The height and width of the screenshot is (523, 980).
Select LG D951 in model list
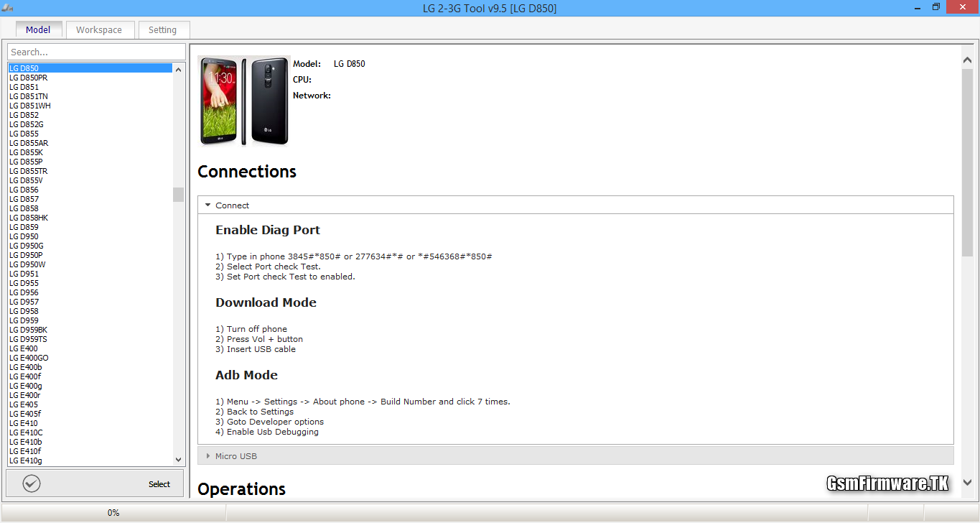[90, 274]
